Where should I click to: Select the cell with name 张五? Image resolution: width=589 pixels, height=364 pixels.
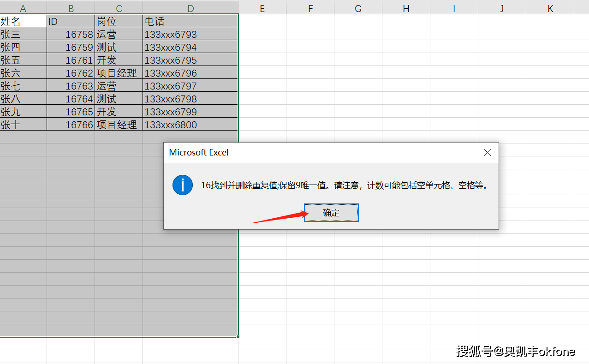23,60
